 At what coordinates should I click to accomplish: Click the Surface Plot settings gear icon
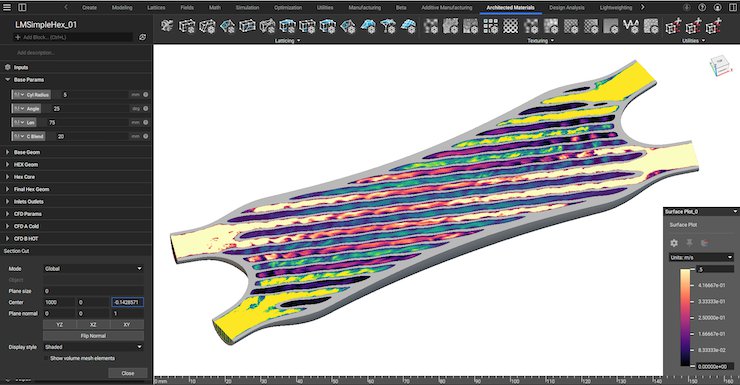click(x=674, y=243)
